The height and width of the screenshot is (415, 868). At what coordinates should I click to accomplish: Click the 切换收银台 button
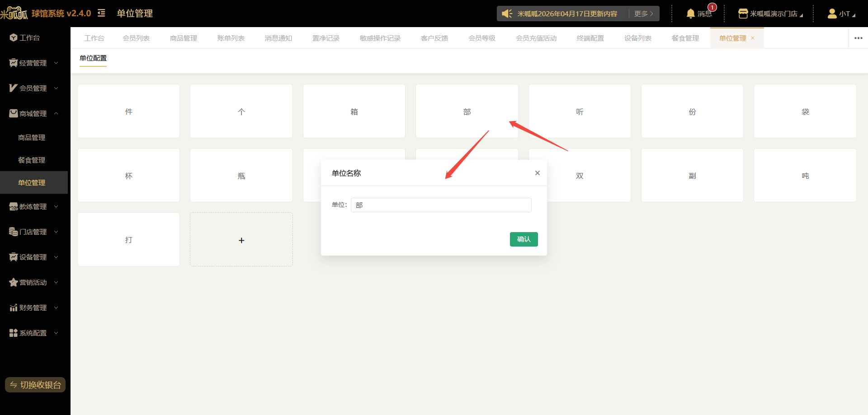click(x=35, y=385)
